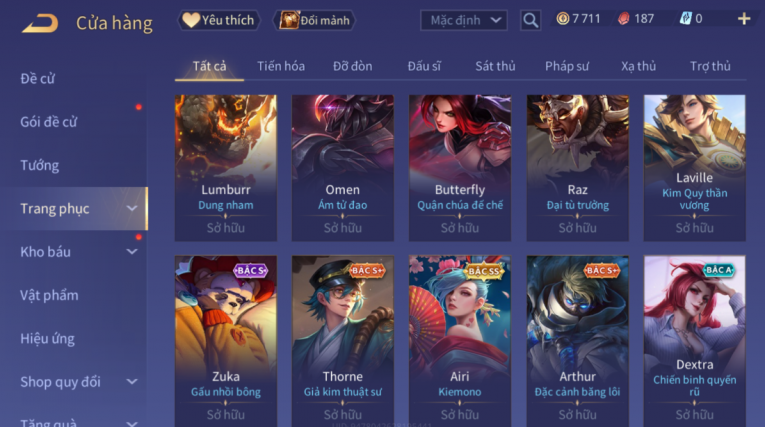This screenshot has width=765, height=427.
Task: Open the Zuka Gấu nhồi bông skin
Action: tap(226, 341)
